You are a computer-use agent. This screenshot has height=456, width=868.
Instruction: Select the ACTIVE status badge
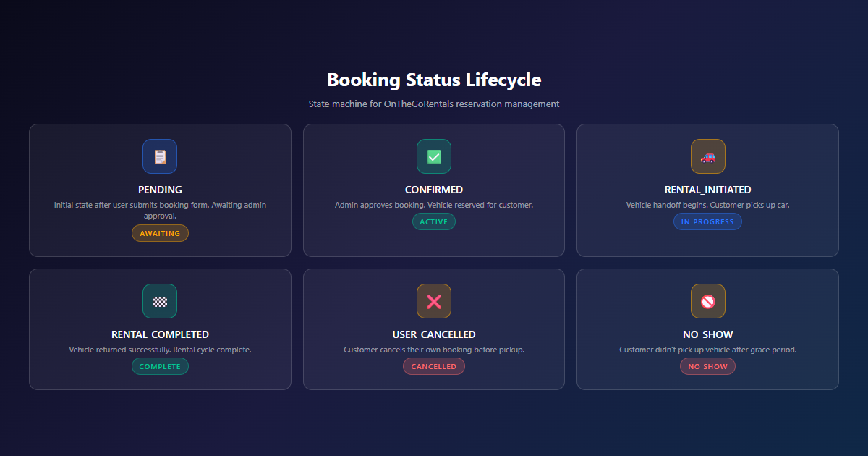[x=434, y=221]
